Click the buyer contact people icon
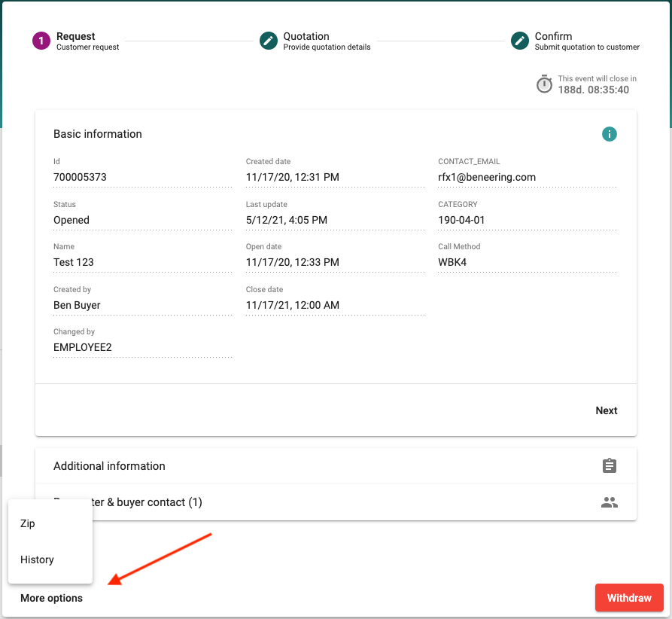The image size is (672, 619). [609, 502]
